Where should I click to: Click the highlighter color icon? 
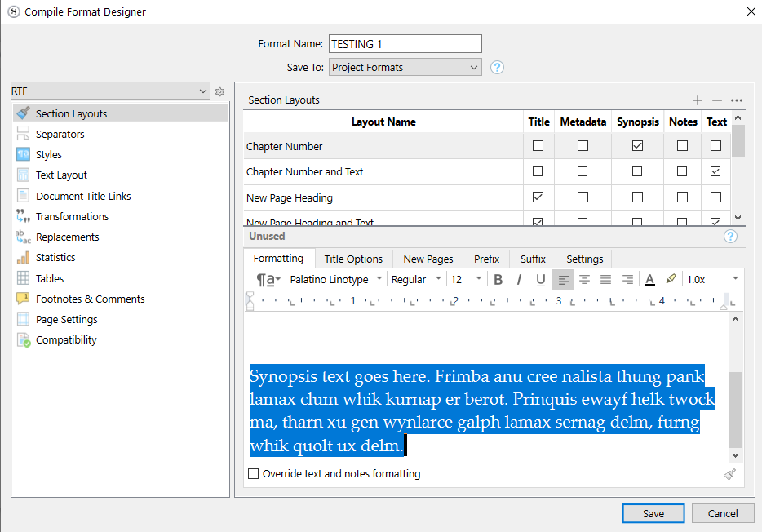[x=671, y=279]
